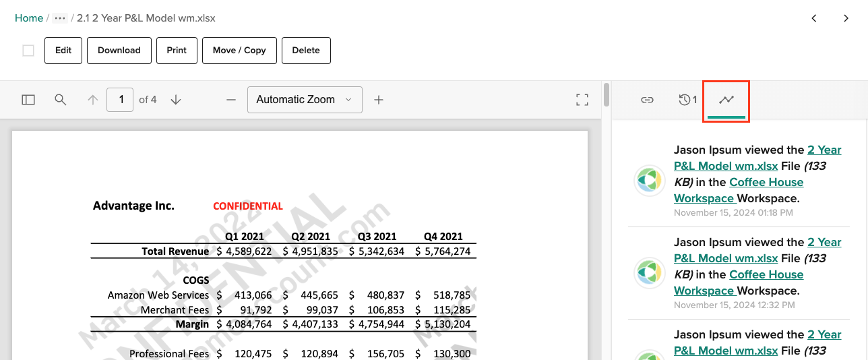Viewport: 868px width, 360px height.
Task: Click the file name in the breadcrumb
Action: pyautogui.click(x=146, y=18)
